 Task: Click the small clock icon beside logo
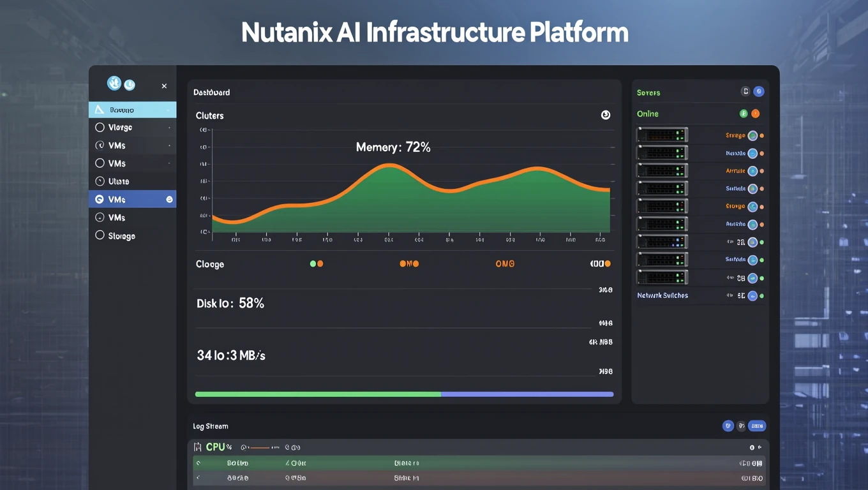[129, 84]
